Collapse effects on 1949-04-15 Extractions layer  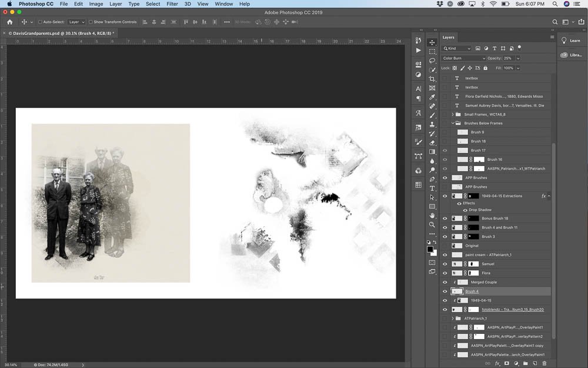549,195
